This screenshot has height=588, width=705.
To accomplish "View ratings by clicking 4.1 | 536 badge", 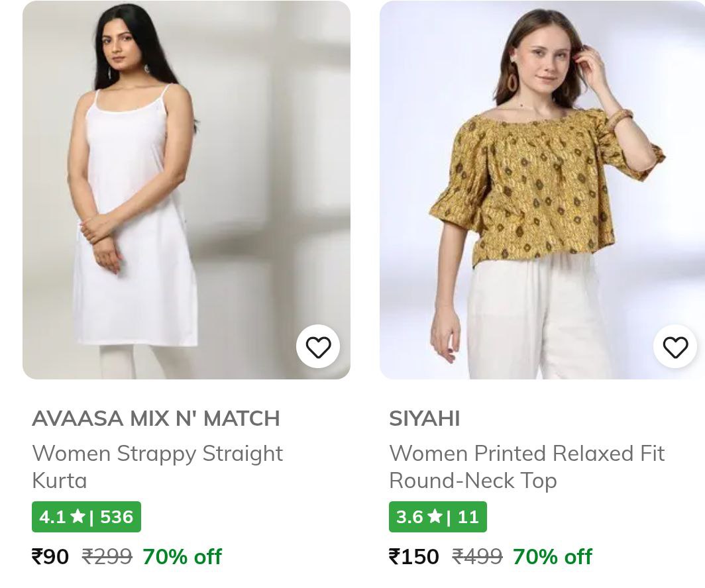I will click(x=86, y=516).
